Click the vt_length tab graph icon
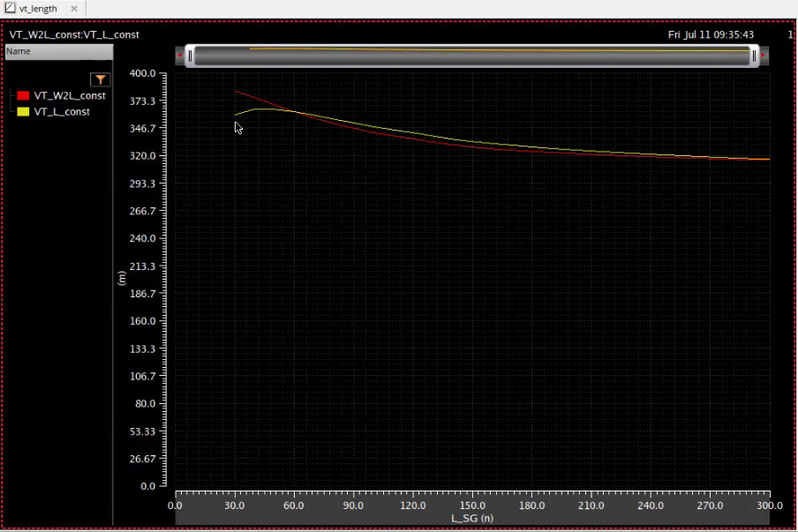This screenshot has width=798, height=532. click(10, 8)
